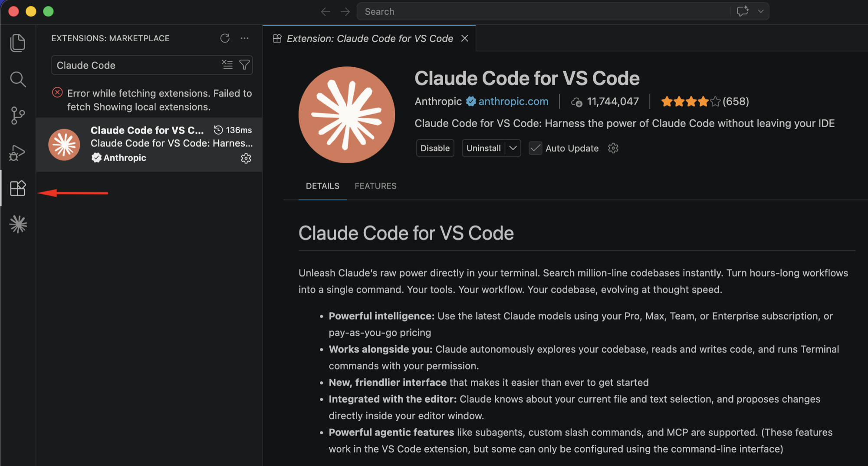The width and height of the screenshot is (868, 466).
Task: Open the Claude Code sidebar icon
Action: coord(18,224)
